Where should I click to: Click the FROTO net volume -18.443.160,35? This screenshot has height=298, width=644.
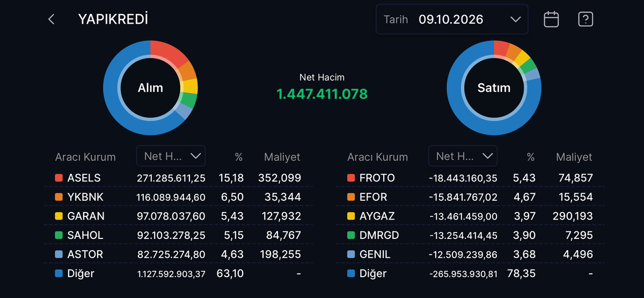[463, 178]
